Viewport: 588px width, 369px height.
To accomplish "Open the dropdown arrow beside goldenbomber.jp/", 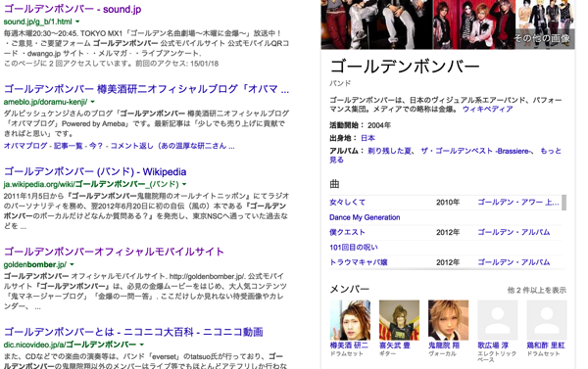I will (72, 264).
